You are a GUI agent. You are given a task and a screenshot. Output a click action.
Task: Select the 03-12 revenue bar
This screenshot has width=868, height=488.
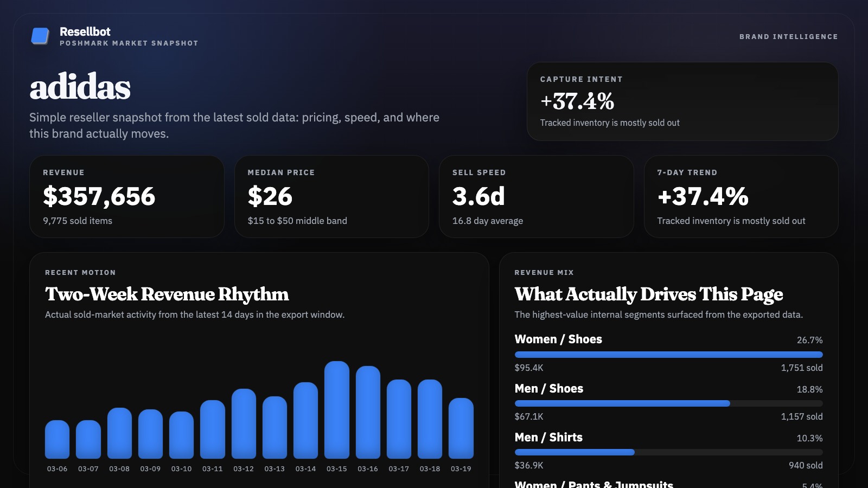click(x=244, y=423)
